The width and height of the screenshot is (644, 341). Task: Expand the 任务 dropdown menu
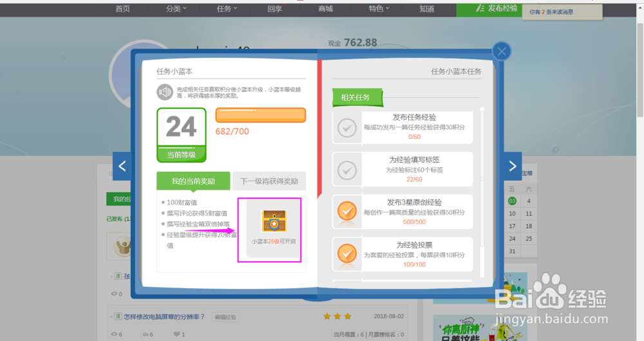pos(227,8)
